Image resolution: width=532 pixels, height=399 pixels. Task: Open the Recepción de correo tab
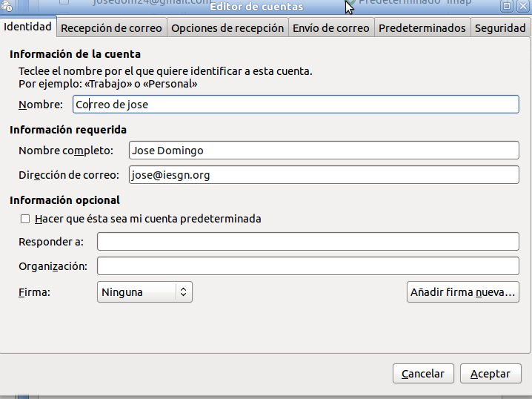click(111, 28)
